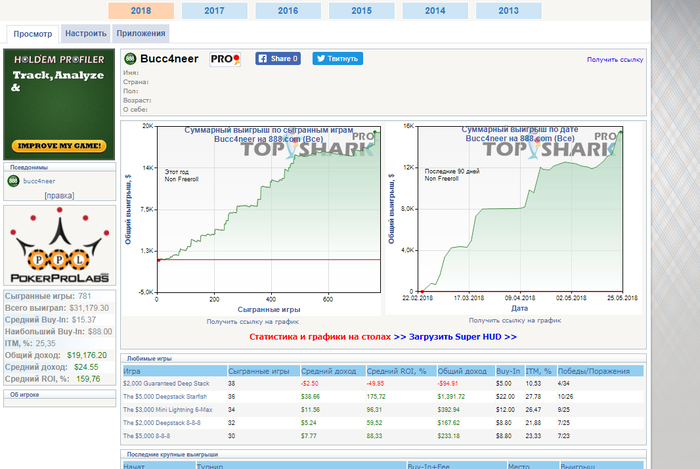The image size is (700, 469).
Task: Click the Об игроке section header
Action: pyautogui.click(x=59, y=394)
